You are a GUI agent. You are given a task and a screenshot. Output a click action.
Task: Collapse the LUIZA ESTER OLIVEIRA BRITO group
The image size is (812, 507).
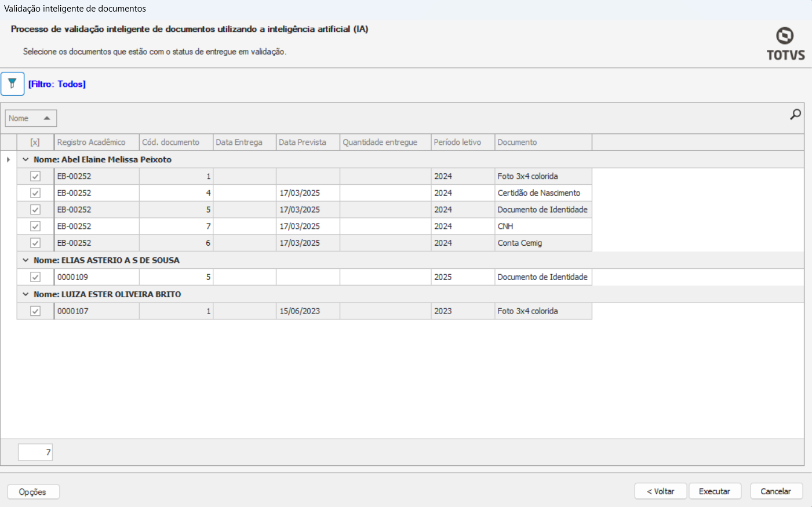(x=26, y=294)
